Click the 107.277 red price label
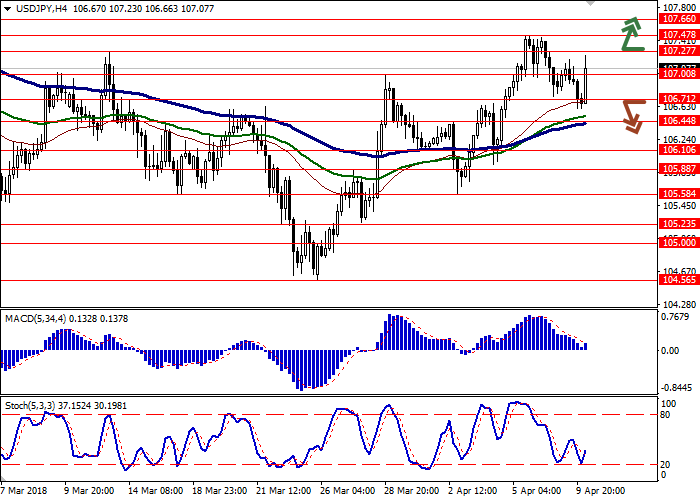The width and height of the screenshot is (700, 500). point(679,50)
